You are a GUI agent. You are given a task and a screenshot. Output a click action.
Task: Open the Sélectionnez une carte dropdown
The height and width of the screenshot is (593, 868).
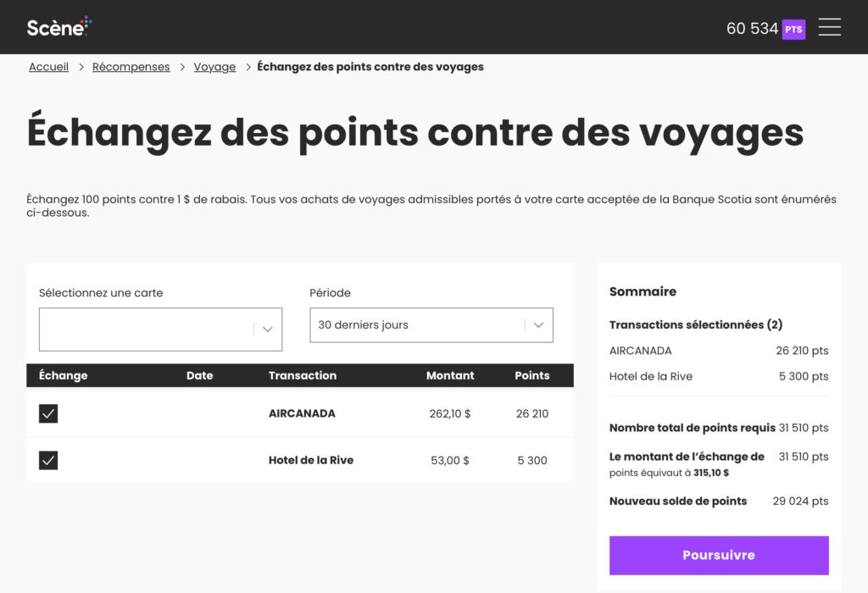(160, 328)
